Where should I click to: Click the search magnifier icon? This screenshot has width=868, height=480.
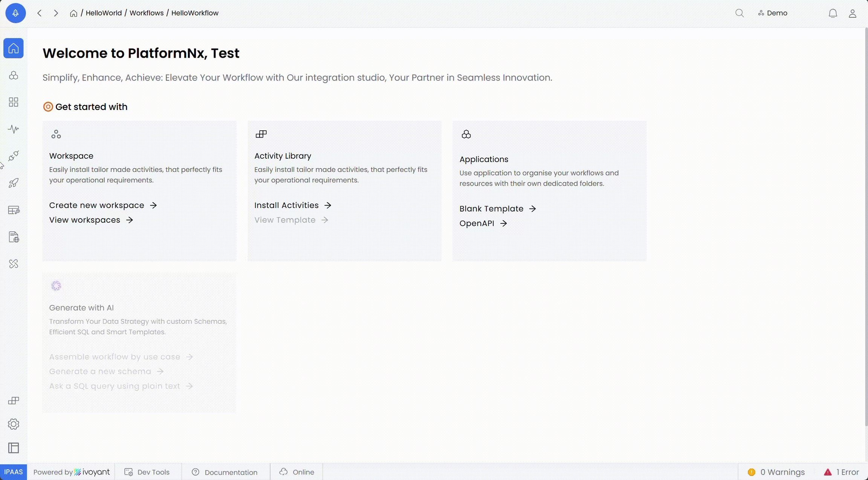(x=740, y=13)
